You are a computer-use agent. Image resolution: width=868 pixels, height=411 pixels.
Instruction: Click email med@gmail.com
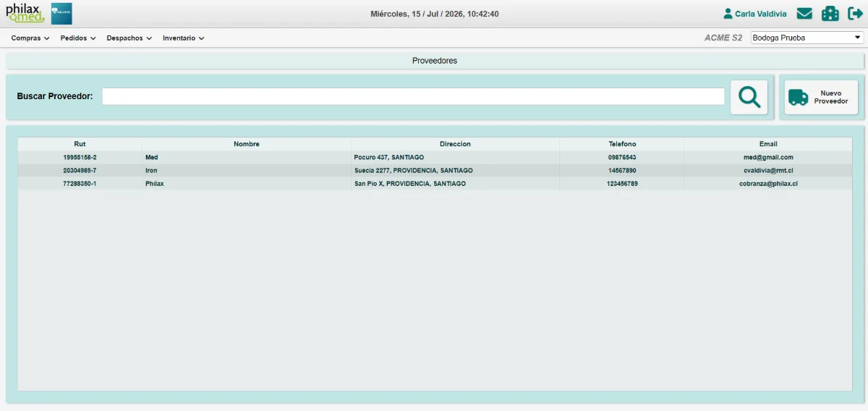point(768,157)
